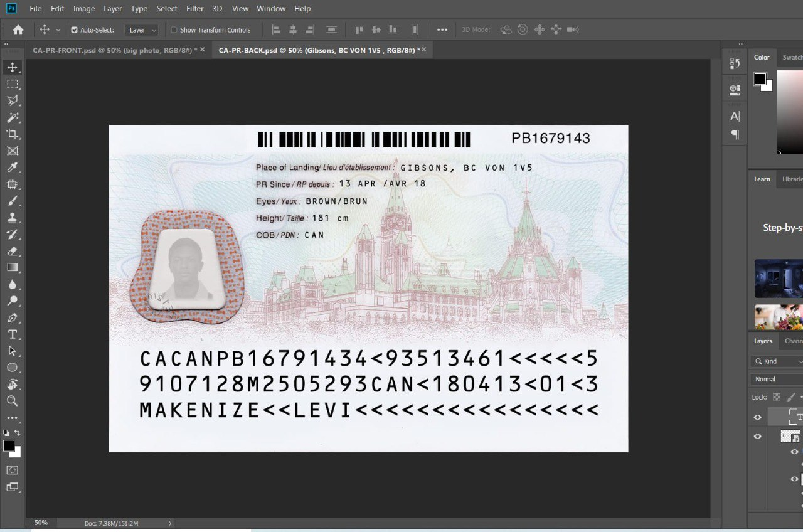Open the Filter menu

click(x=194, y=9)
